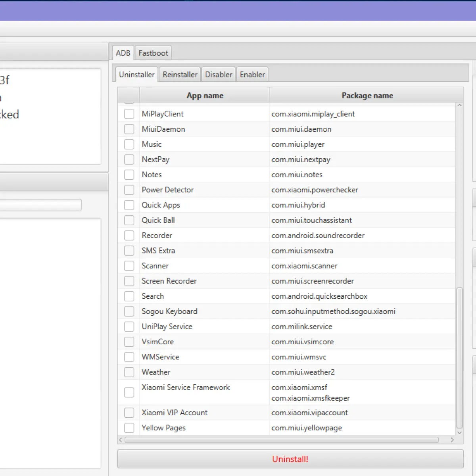Click the list scroll up arrow
Screen dimensions: 476x476
459,106
